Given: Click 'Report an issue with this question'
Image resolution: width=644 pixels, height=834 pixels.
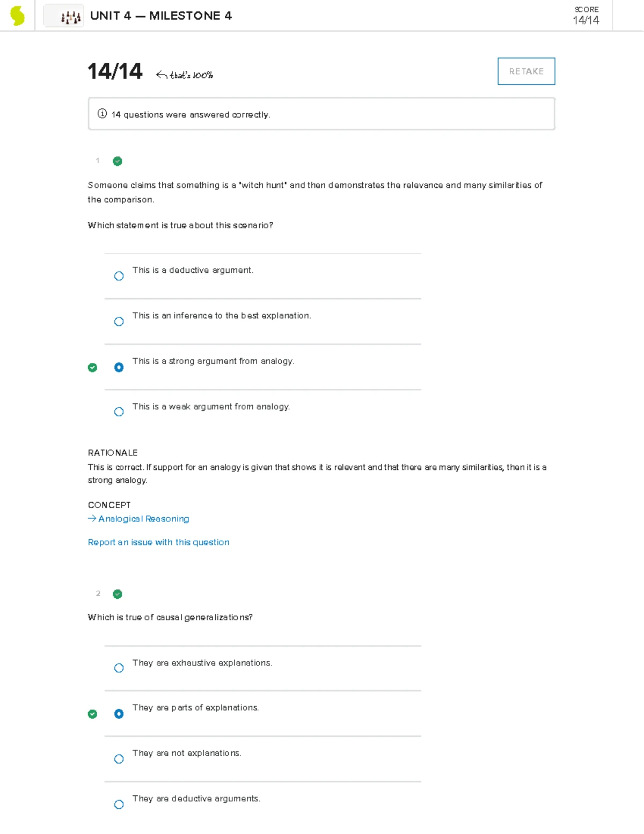Looking at the screenshot, I should pyautogui.click(x=158, y=542).
